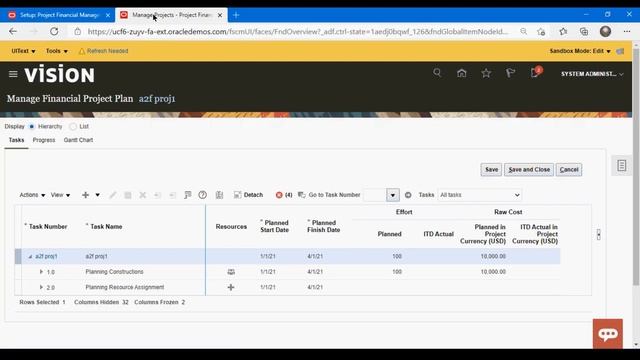Click the page vertical scrollbar
The image size is (640, 360).
(636, 167)
